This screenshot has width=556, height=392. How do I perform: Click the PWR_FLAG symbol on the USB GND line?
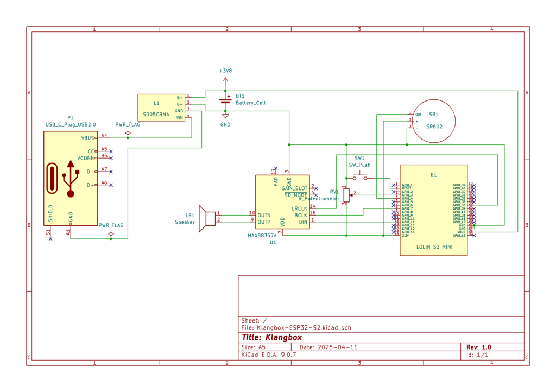click(111, 233)
